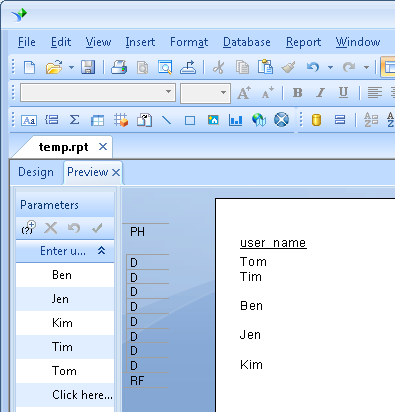Click the Revert parameter changes icon

(x=74, y=228)
